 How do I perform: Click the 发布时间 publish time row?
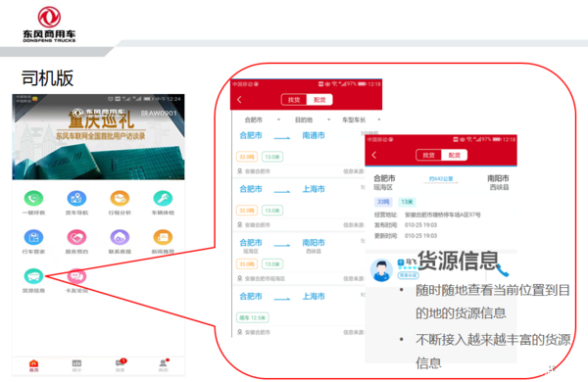[x=406, y=225]
